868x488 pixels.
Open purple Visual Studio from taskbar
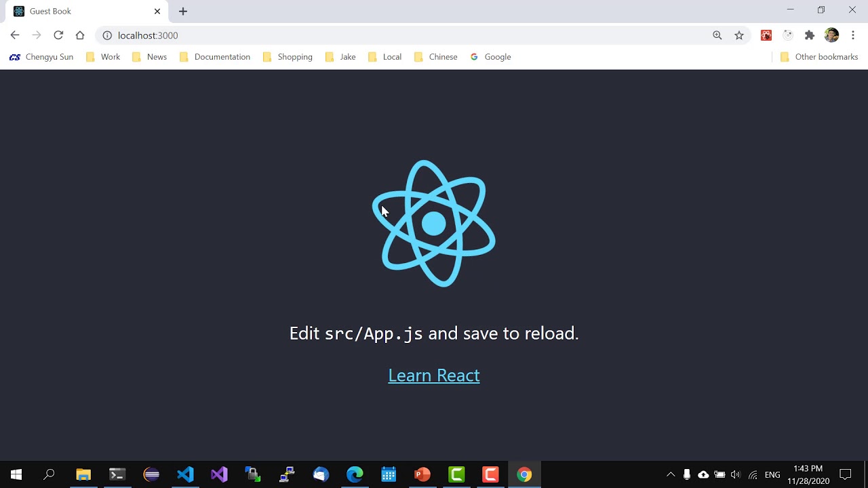point(219,474)
